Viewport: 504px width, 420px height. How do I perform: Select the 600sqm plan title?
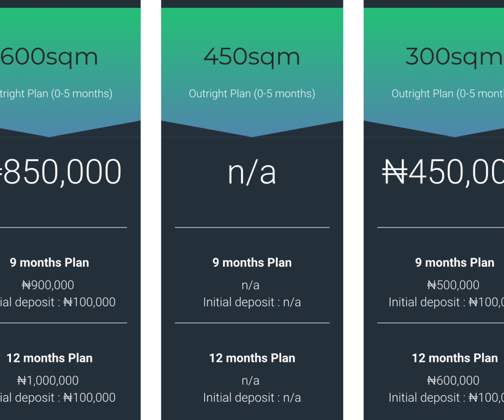[x=49, y=57]
